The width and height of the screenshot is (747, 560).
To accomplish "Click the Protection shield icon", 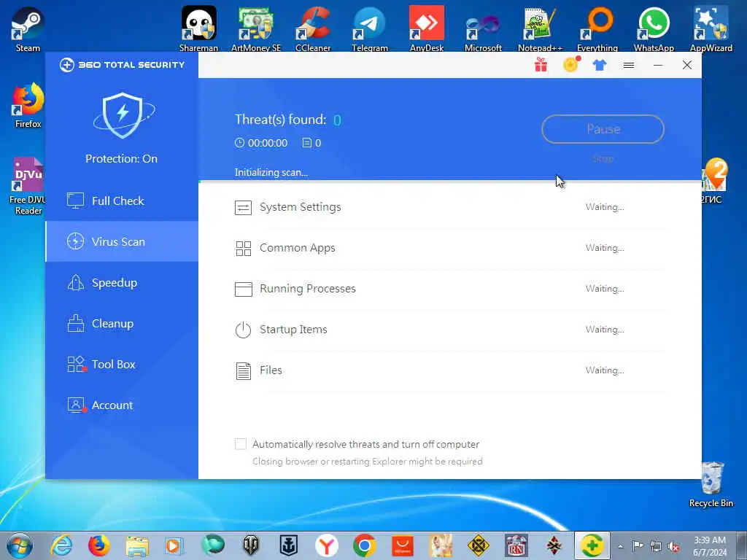I will tap(123, 116).
